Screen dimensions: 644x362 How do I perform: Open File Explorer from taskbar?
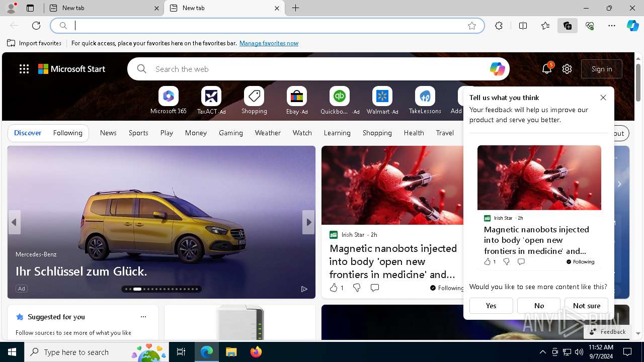tap(231, 352)
